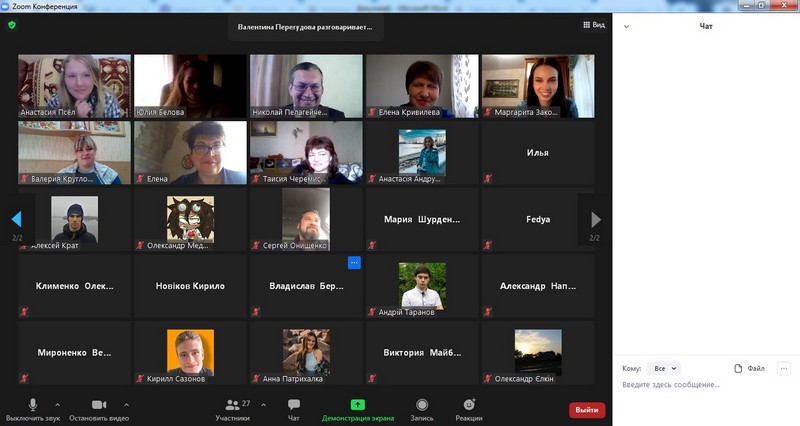Click the Виктория Майб participant tile

pyautogui.click(x=422, y=353)
